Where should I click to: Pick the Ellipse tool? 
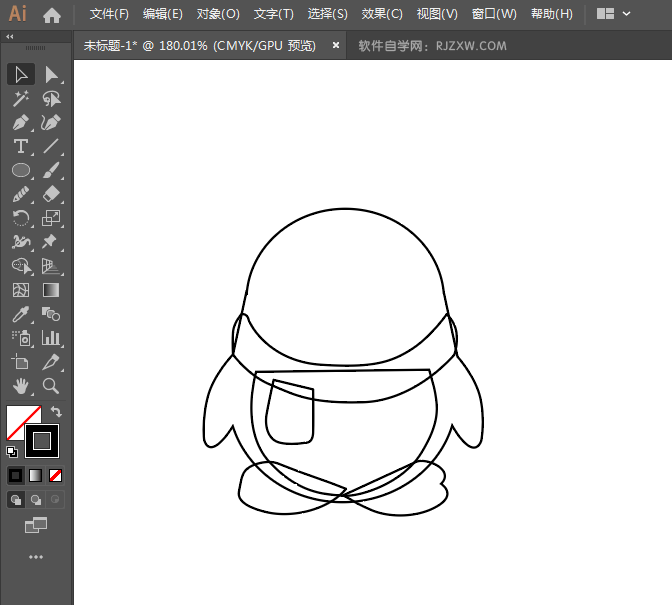click(20, 170)
